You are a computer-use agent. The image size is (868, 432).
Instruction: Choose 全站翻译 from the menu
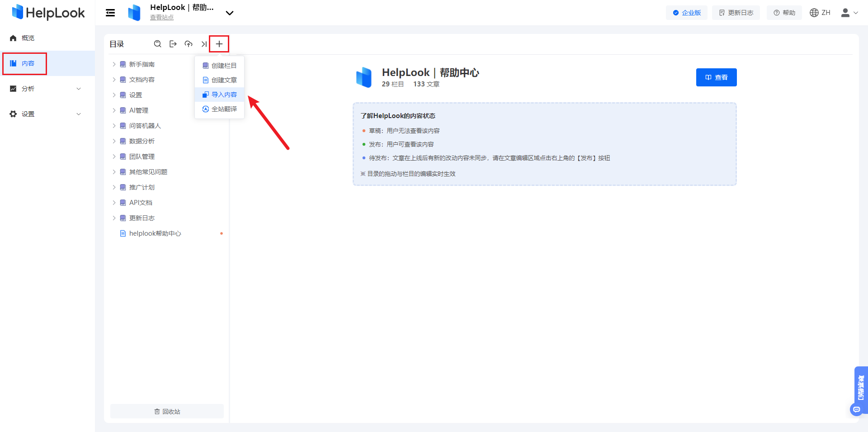tap(219, 109)
